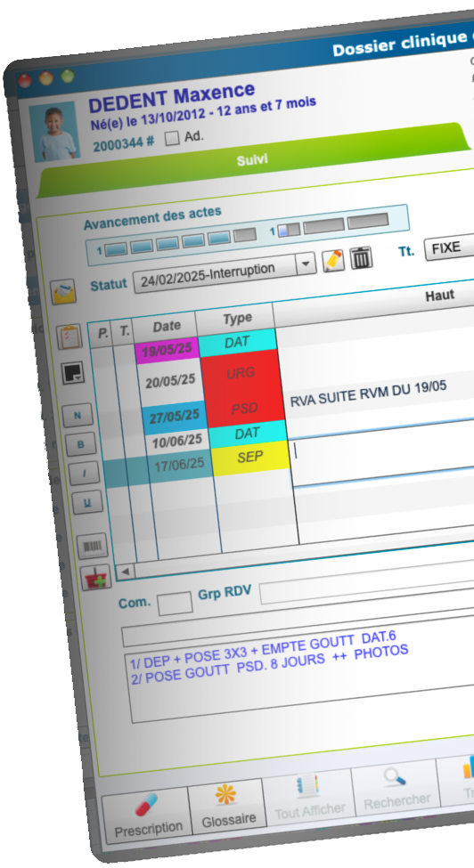Select the date cell 20/05/25
474x868 pixels.
[170, 381]
